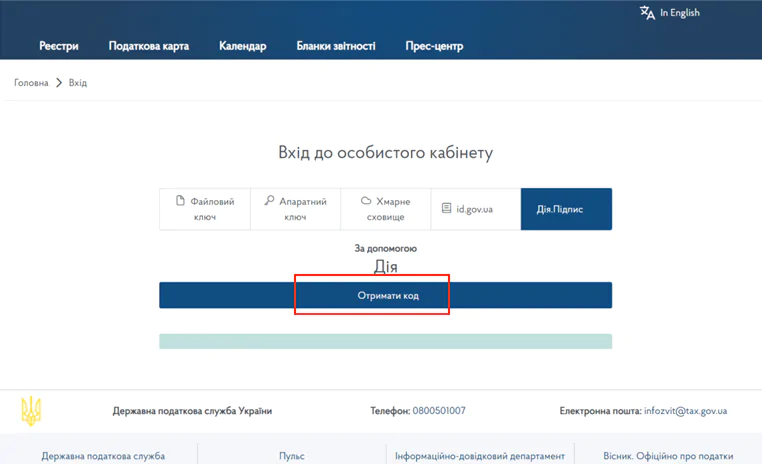Click the breadcrumb chevron arrow
This screenshot has width=762, height=464.
click(59, 83)
